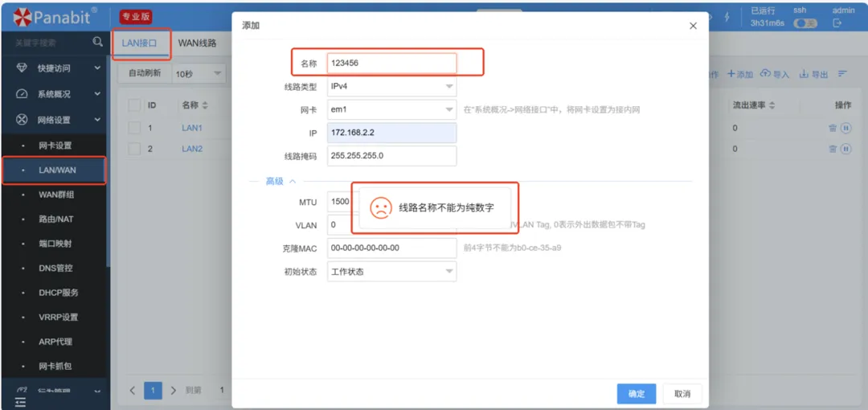
Task: Click the admin logout icon
Action: tap(837, 24)
